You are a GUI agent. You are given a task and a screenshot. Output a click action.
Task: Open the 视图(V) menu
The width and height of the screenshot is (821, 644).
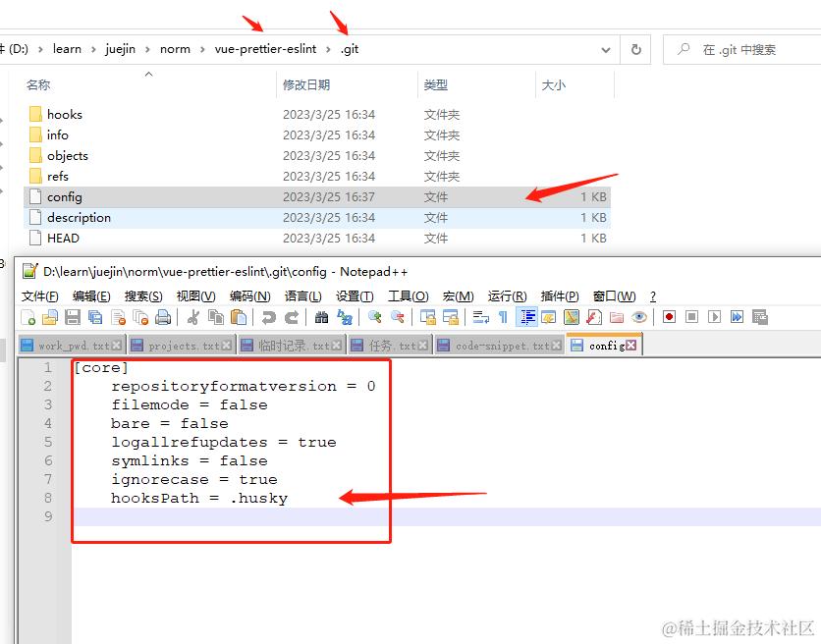coord(195,296)
